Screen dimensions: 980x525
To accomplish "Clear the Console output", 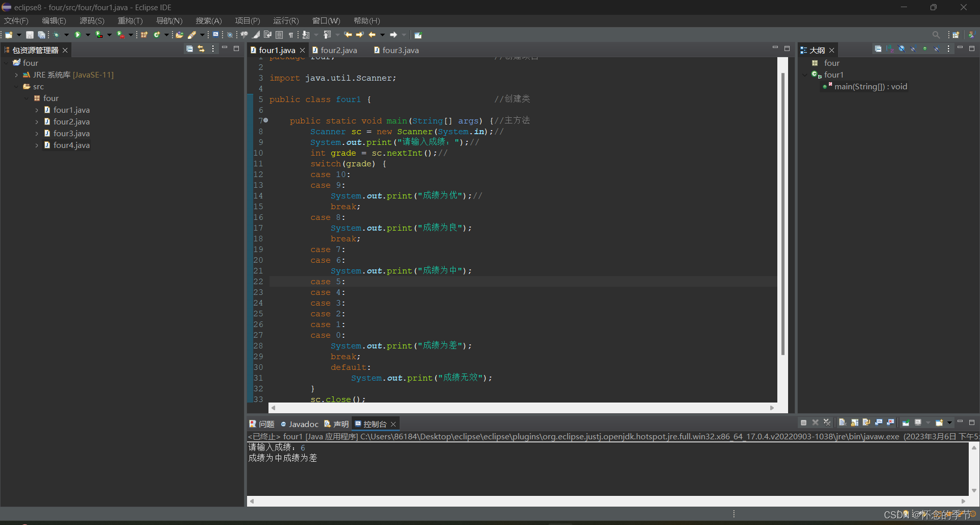I will coord(843,423).
